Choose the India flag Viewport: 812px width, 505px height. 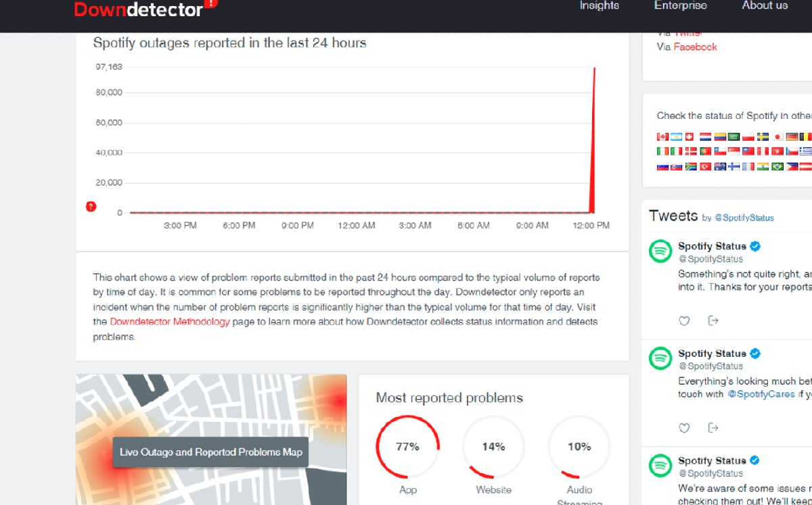(763, 166)
